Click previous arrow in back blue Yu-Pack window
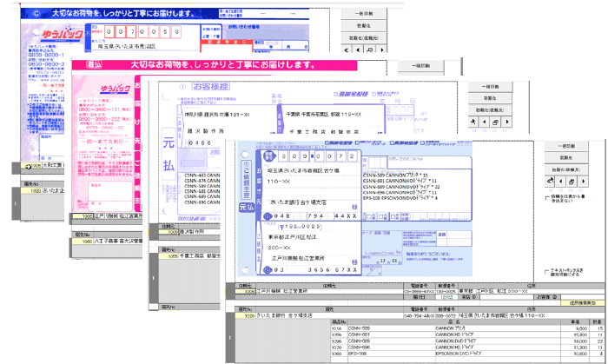This screenshot has width=608, height=364. [x=358, y=50]
